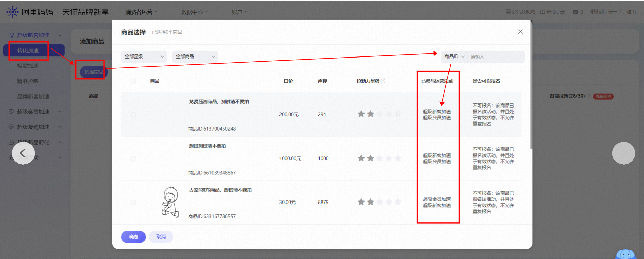Click the 请输入 search input field
The width and height of the screenshot is (644, 259).
496,57
